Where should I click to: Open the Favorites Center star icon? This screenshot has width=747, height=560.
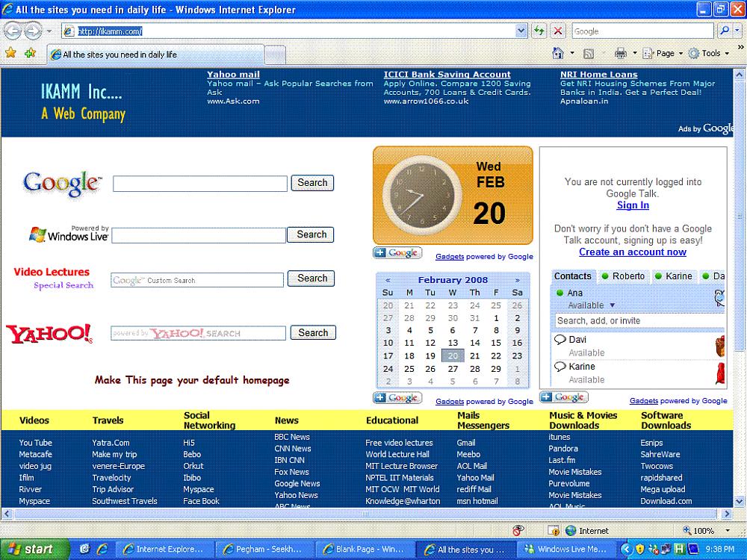pyautogui.click(x=10, y=53)
